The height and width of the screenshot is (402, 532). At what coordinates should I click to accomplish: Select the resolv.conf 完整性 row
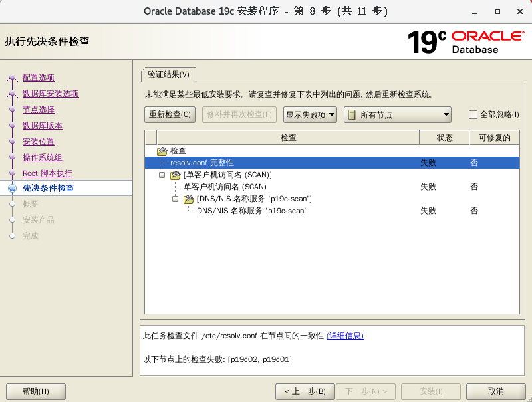pos(332,163)
